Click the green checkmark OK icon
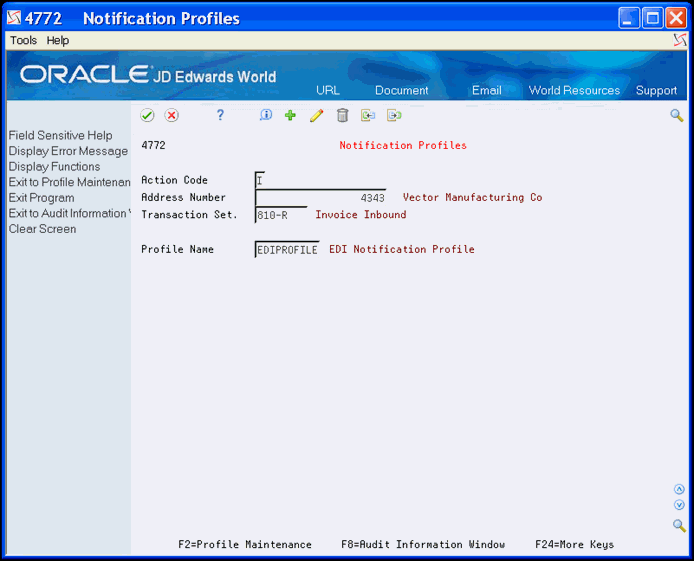 click(147, 115)
